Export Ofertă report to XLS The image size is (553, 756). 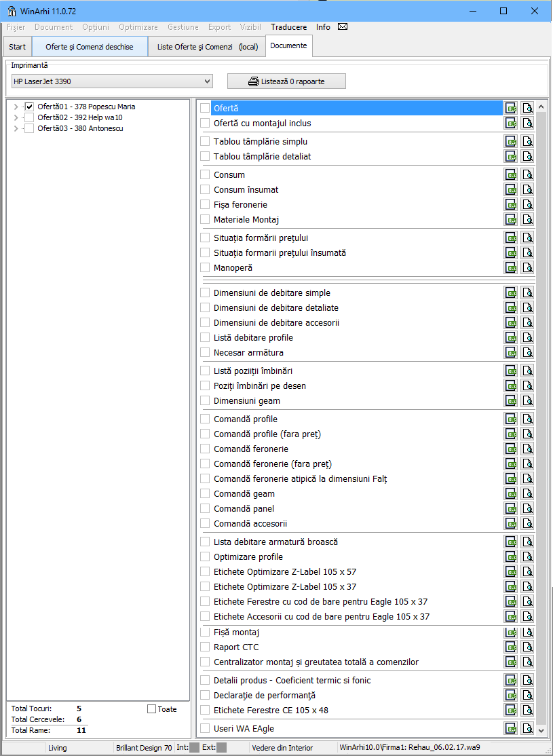coord(510,108)
